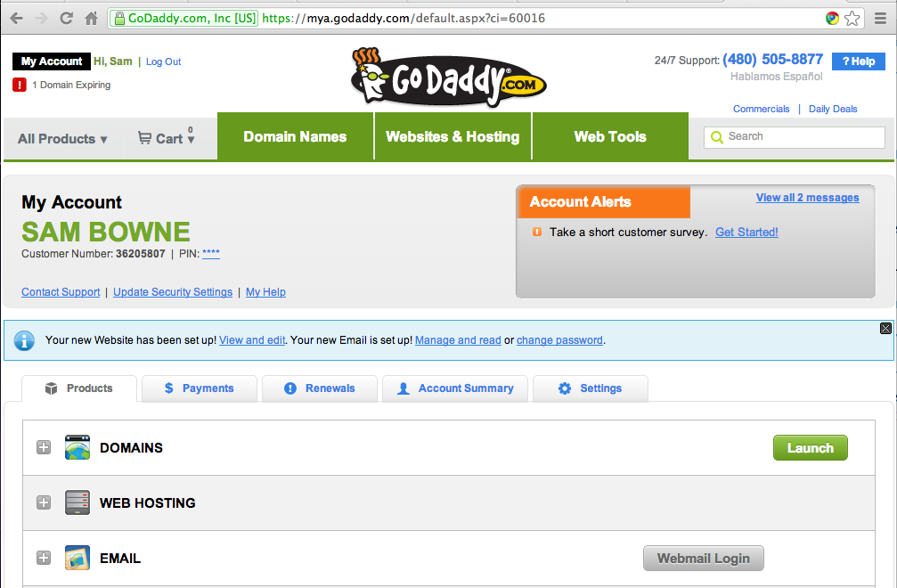
Task: Switch to the Renewals tab
Action: [319, 388]
